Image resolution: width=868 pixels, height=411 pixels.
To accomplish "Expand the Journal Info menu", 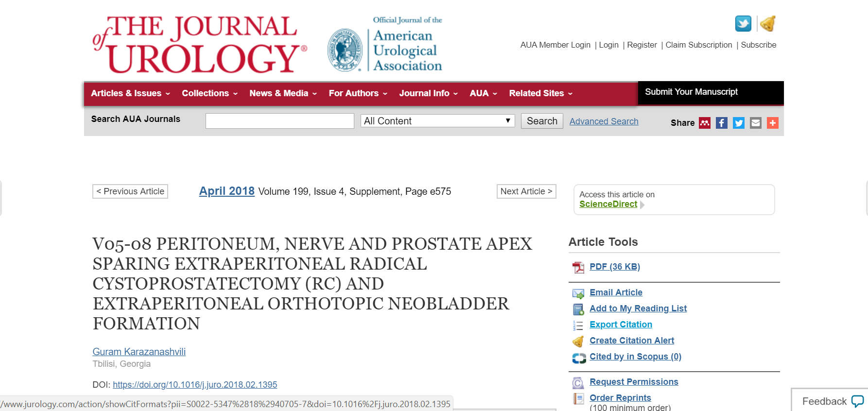I will tap(428, 93).
